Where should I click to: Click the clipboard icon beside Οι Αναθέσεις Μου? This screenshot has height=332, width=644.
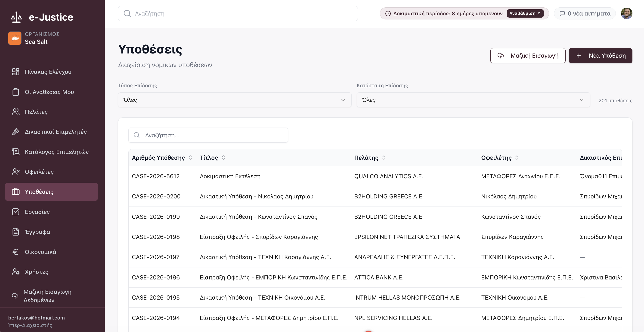tap(16, 92)
